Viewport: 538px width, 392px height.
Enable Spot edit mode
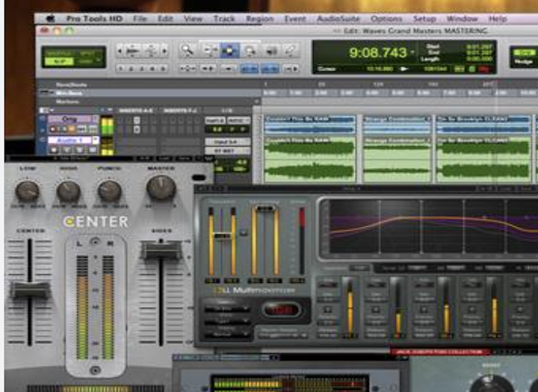87,54
